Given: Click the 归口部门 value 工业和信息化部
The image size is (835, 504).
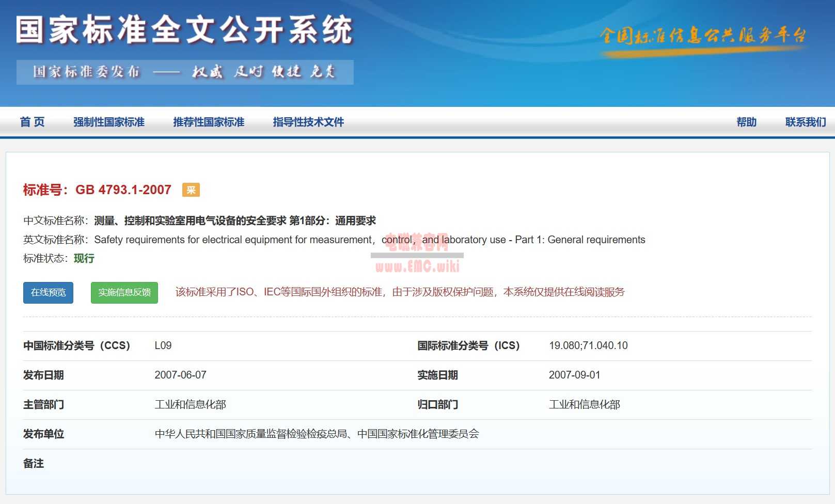Looking at the screenshot, I should coord(585,404).
